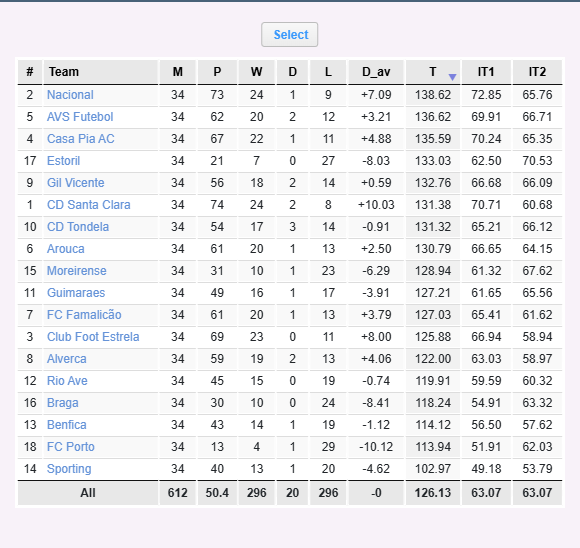Viewport: 580px width, 548px height.
Task: Sort by the W wins header
Action: coord(256,72)
